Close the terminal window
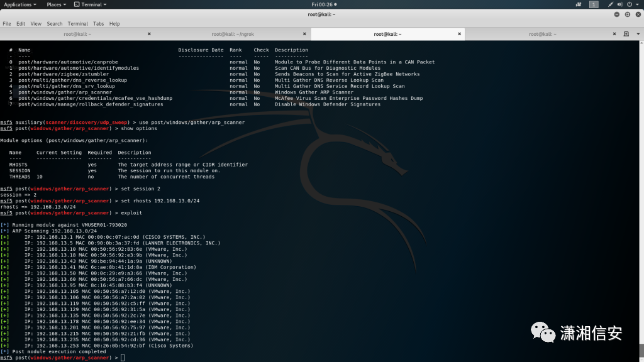 pyautogui.click(x=638, y=14)
